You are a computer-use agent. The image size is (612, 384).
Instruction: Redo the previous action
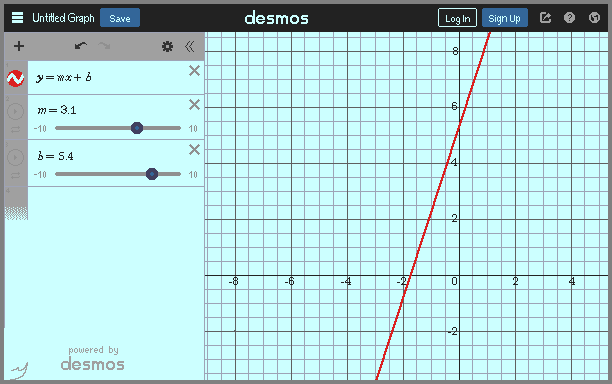point(104,46)
